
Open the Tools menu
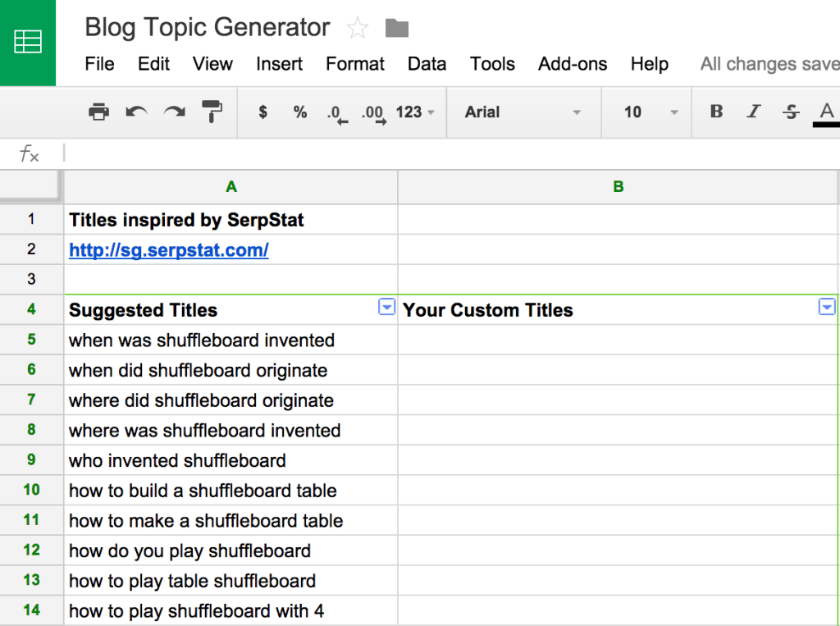coord(492,64)
